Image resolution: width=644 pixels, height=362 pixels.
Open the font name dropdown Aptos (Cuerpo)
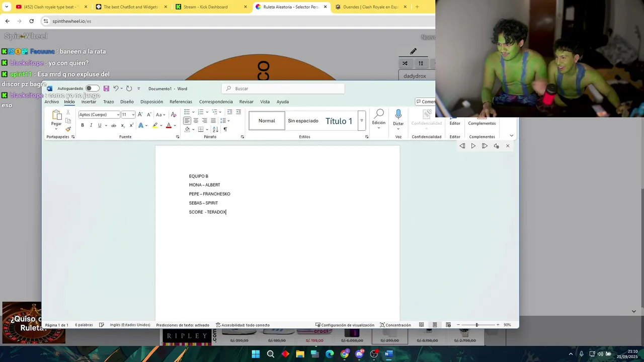[x=118, y=115]
